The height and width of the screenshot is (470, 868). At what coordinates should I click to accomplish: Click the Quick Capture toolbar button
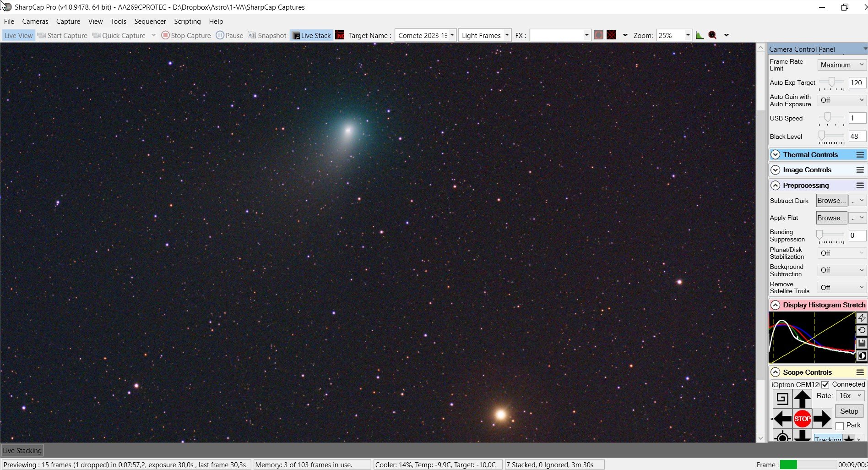click(x=119, y=35)
